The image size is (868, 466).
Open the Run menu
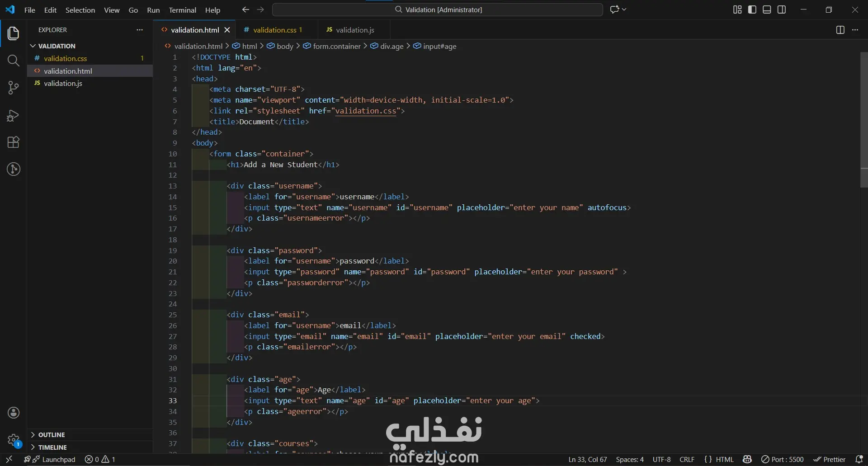[x=153, y=9]
